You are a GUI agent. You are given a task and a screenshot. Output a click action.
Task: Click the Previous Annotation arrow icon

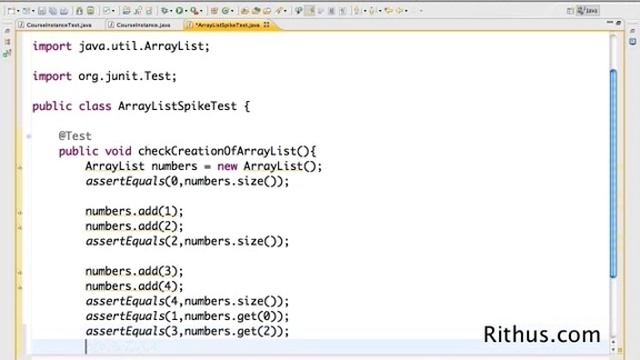click(372, 11)
